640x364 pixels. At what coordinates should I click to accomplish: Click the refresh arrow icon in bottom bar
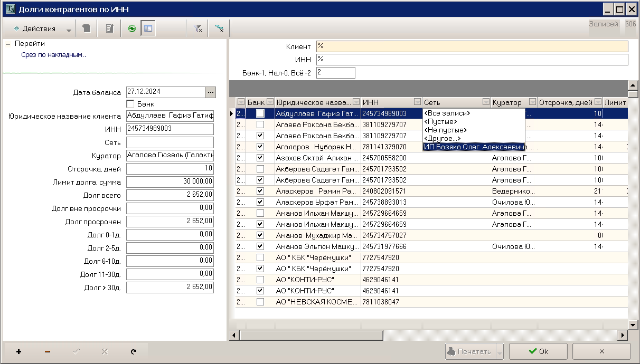tap(133, 351)
